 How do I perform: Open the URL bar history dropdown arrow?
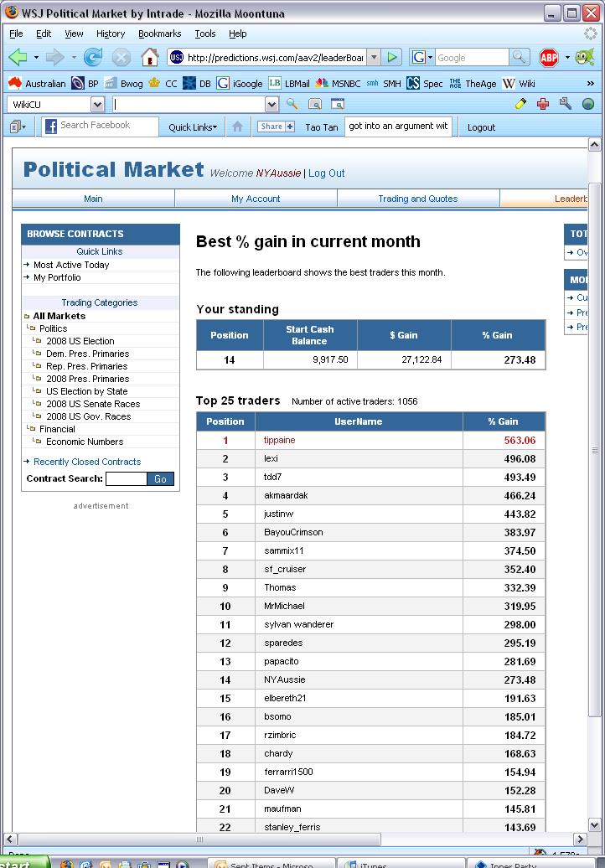(x=373, y=57)
